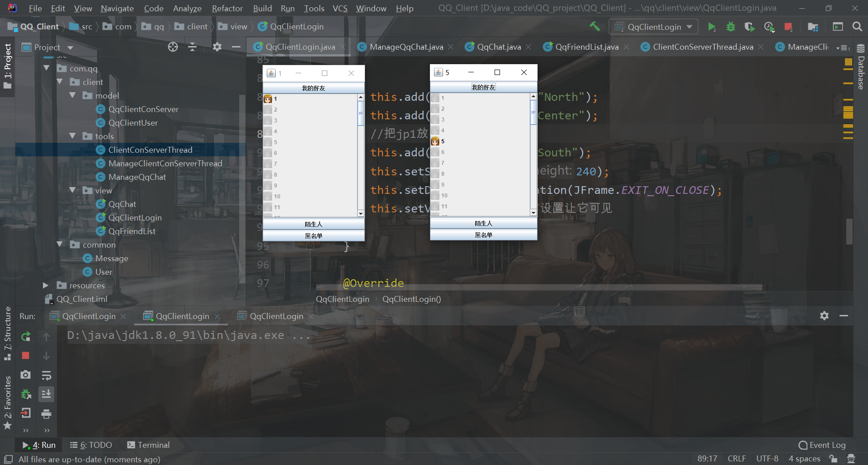Open the 6: TODO tool window
868x465 pixels.
[91, 445]
